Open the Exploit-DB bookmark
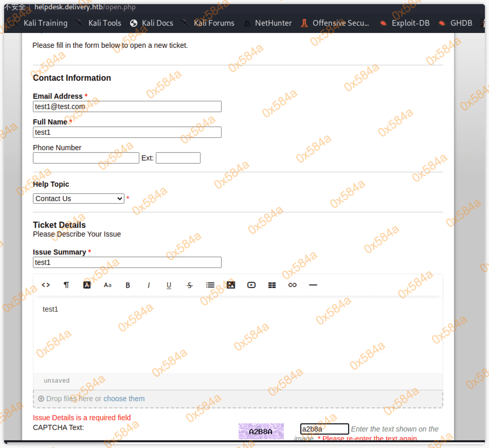Image resolution: width=489 pixels, height=448 pixels. point(410,23)
